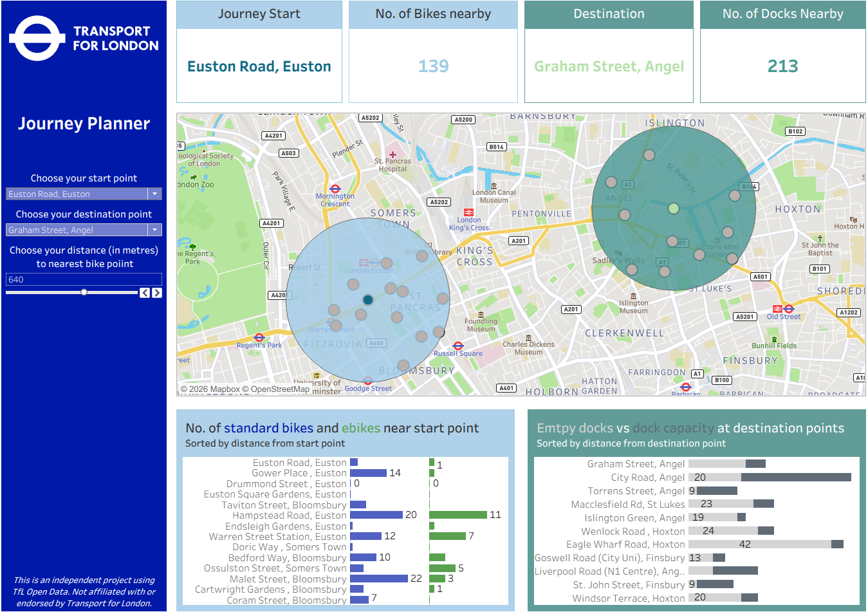The image size is (868, 612).
Task: Click the Graham Street, Angel destination combo box
Action: [x=77, y=230]
